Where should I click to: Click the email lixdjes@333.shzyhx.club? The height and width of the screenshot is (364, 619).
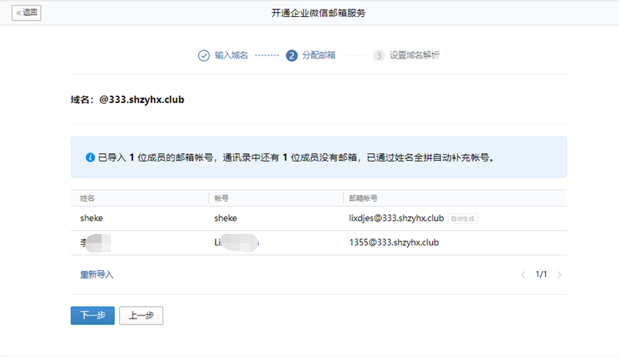[x=396, y=219]
